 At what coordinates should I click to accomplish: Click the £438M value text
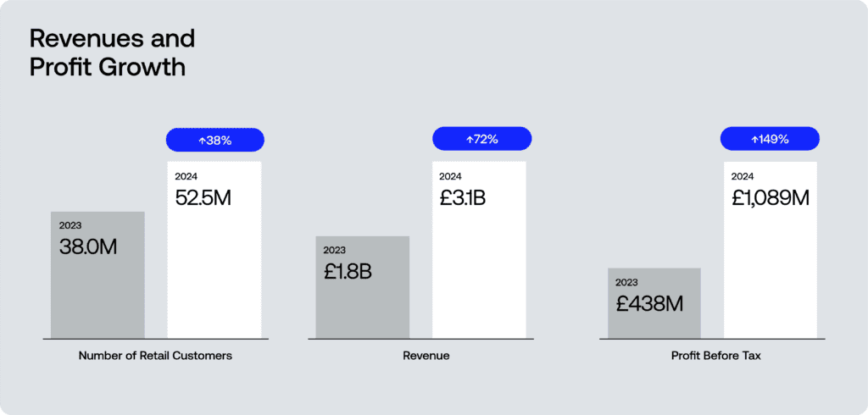point(649,303)
